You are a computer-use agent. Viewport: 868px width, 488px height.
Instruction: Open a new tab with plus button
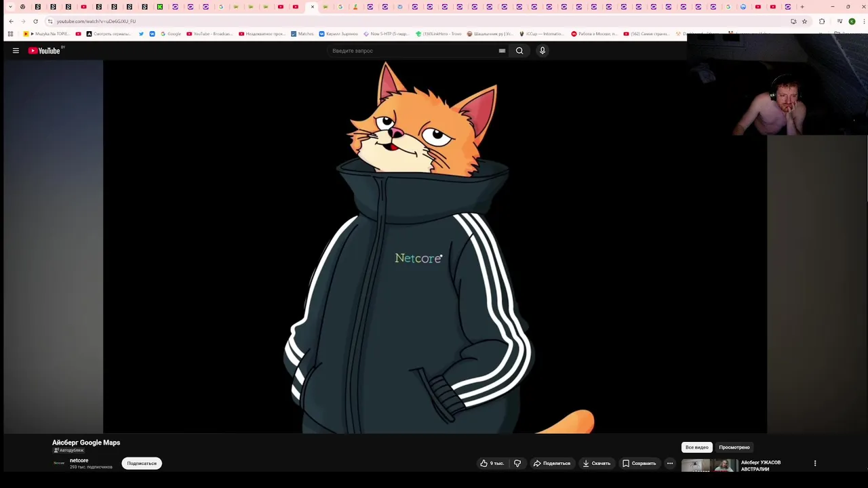click(802, 7)
